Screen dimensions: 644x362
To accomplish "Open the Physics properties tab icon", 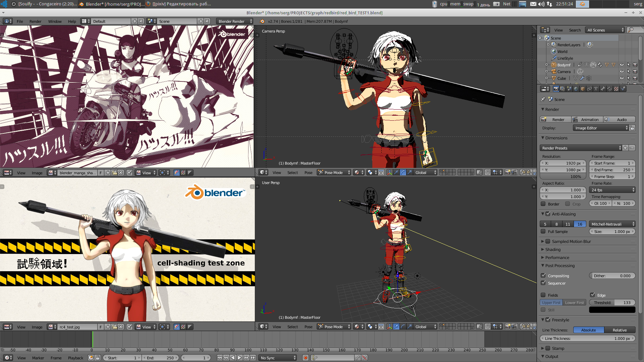I will (x=623, y=89).
